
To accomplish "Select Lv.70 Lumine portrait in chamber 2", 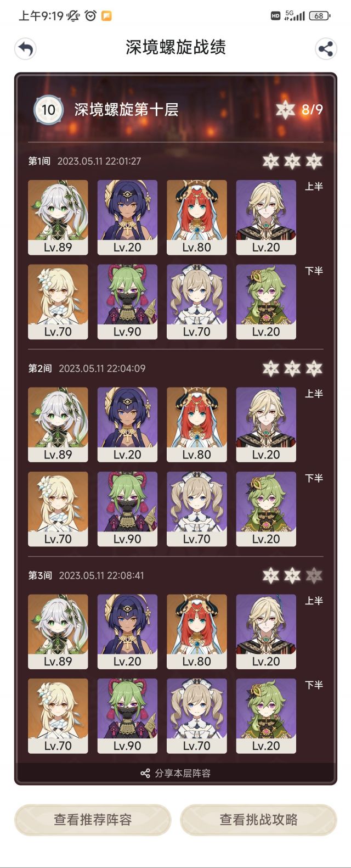I will click(x=58, y=509).
